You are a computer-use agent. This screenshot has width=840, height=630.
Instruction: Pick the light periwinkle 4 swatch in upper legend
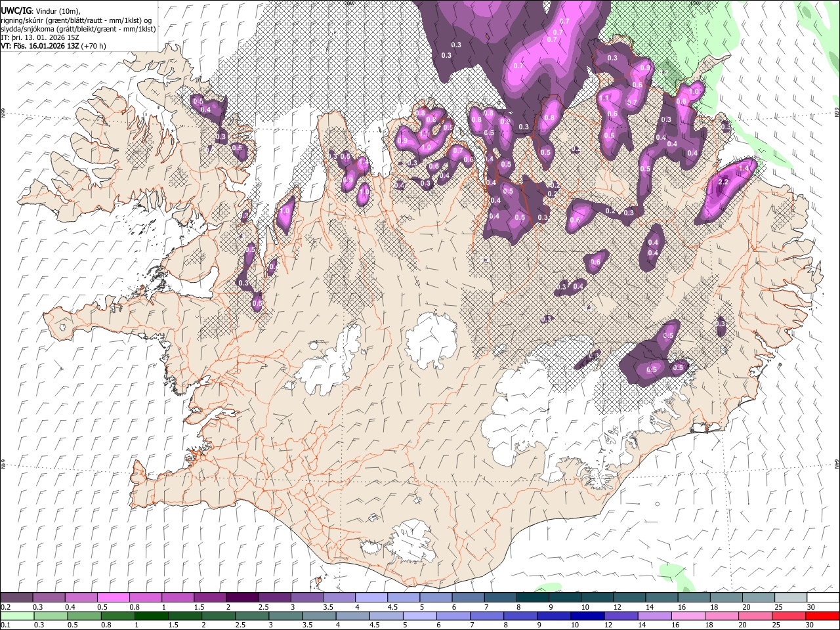[x=371, y=598]
